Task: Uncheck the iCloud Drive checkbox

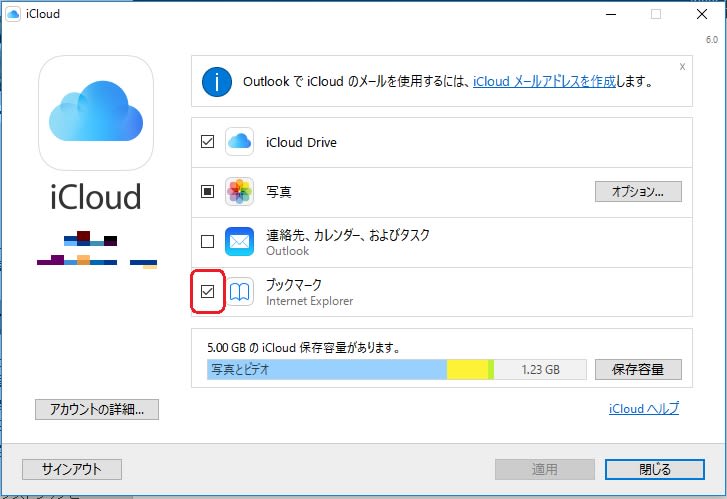Action: click(207, 141)
